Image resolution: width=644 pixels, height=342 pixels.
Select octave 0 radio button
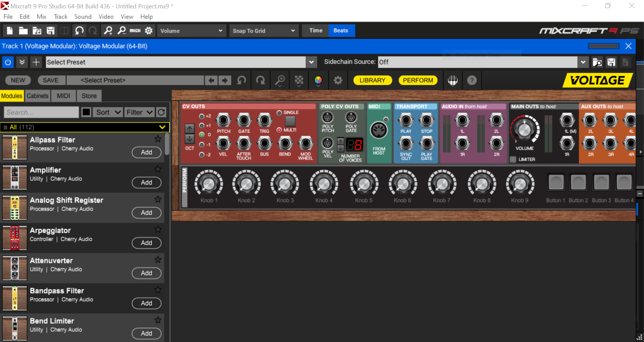(x=202, y=134)
